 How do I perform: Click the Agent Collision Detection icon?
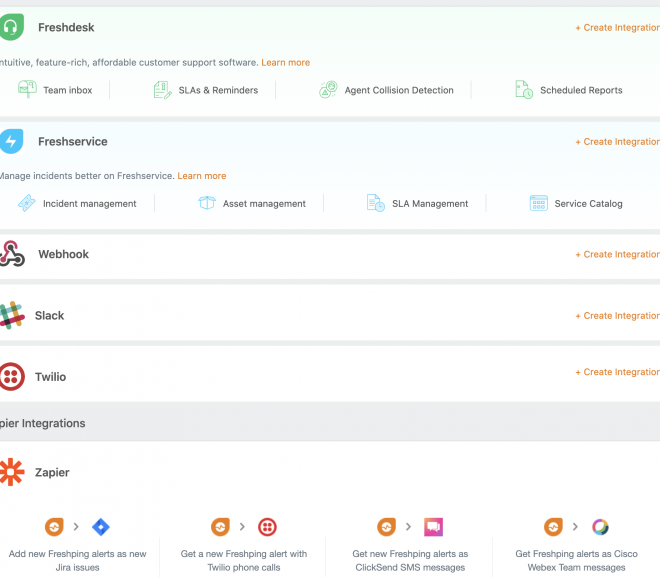[328, 89]
